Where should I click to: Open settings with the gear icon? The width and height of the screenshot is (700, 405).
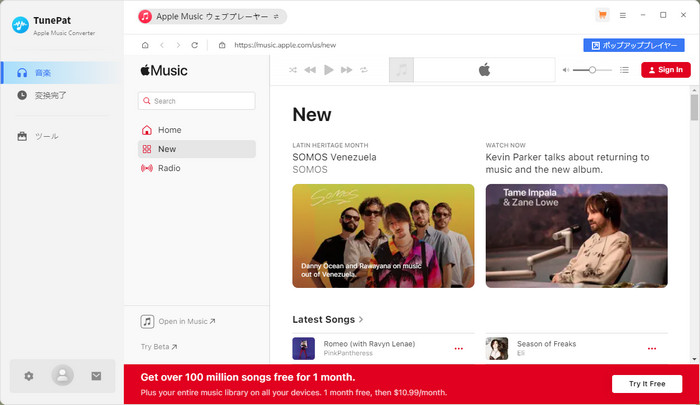[29, 376]
